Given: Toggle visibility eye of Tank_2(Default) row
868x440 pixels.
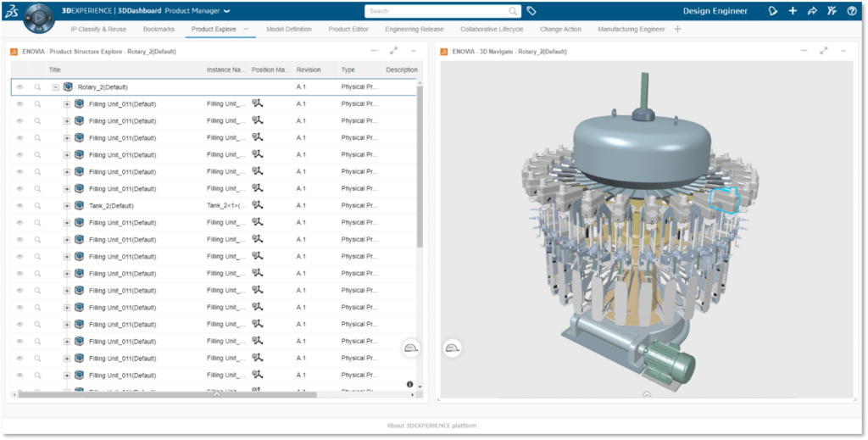Looking at the screenshot, I should [20, 205].
